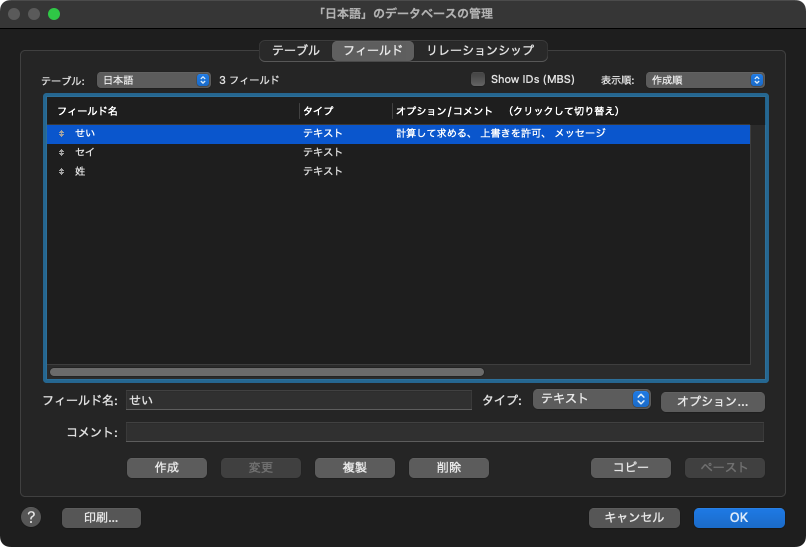The image size is (806, 547).
Task: Click the ペースト button
Action: [725, 468]
